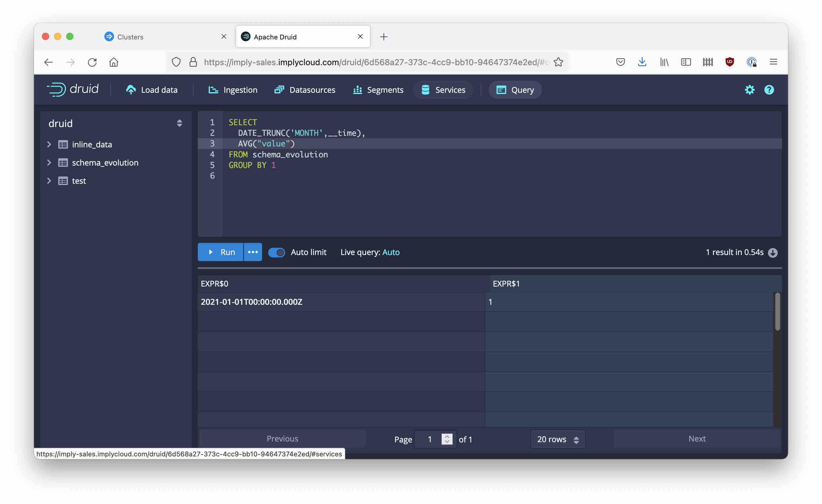Click the results table vertical scrollbar
The height and width of the screenshot is (504, 822).
point(777,311)
